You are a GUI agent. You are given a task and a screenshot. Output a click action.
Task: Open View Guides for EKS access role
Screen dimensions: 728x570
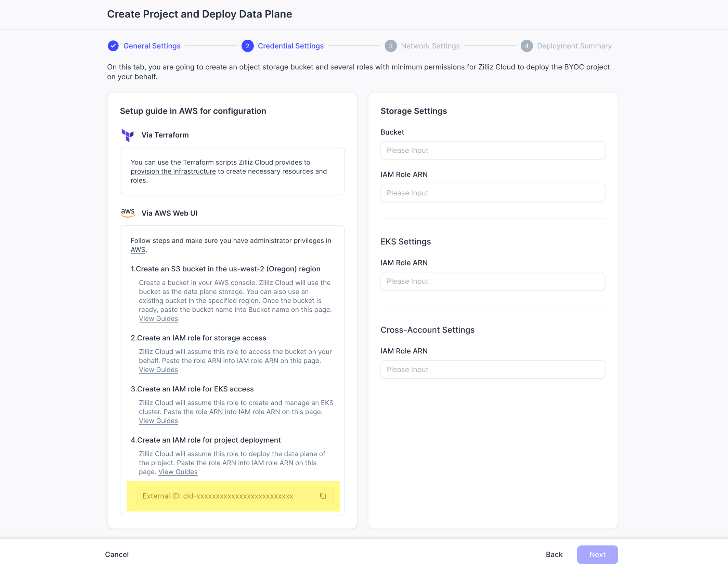[x=158, y=420]
